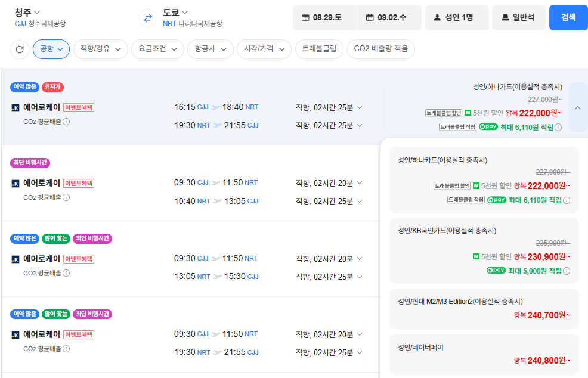Screen dimensions: 588x378
Task: Open the 요금조건 filter dropdown
Action: [x=157, y=49]
